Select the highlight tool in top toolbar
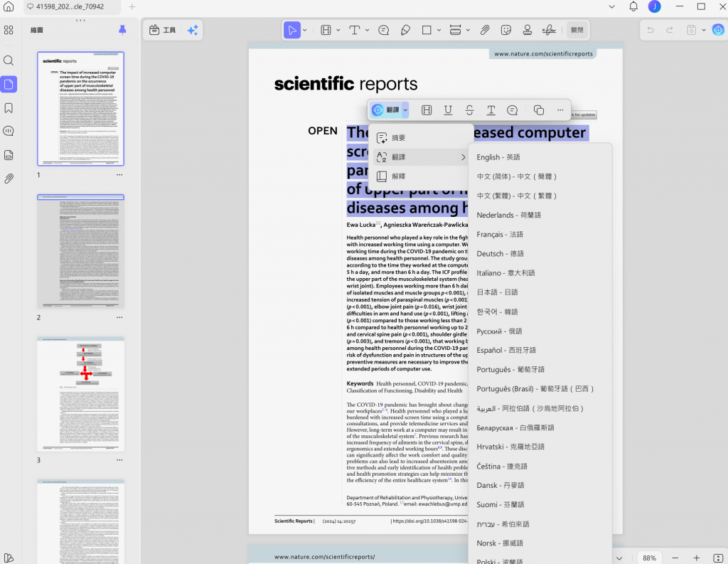This screenshot has height=564, width=728. pyautogui.click(x=326, y=30)
